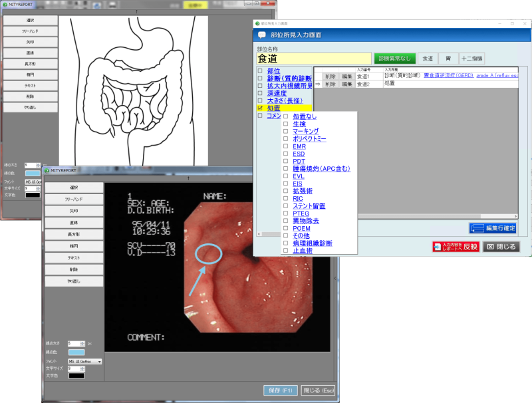
Task: Open 胃食道逆流症(GERD) link in findings table
Action: pos(448,75)
